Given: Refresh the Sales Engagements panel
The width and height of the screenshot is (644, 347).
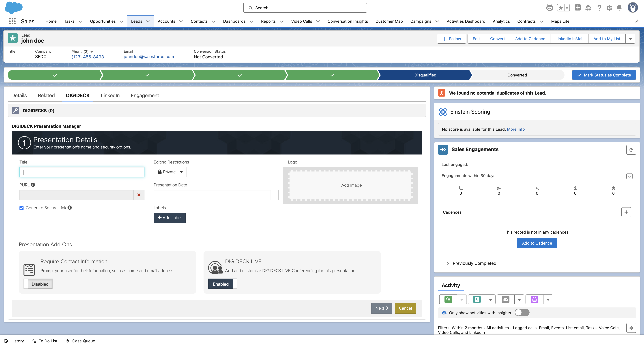Looking at the screenshot, I should tap(631, 150).
